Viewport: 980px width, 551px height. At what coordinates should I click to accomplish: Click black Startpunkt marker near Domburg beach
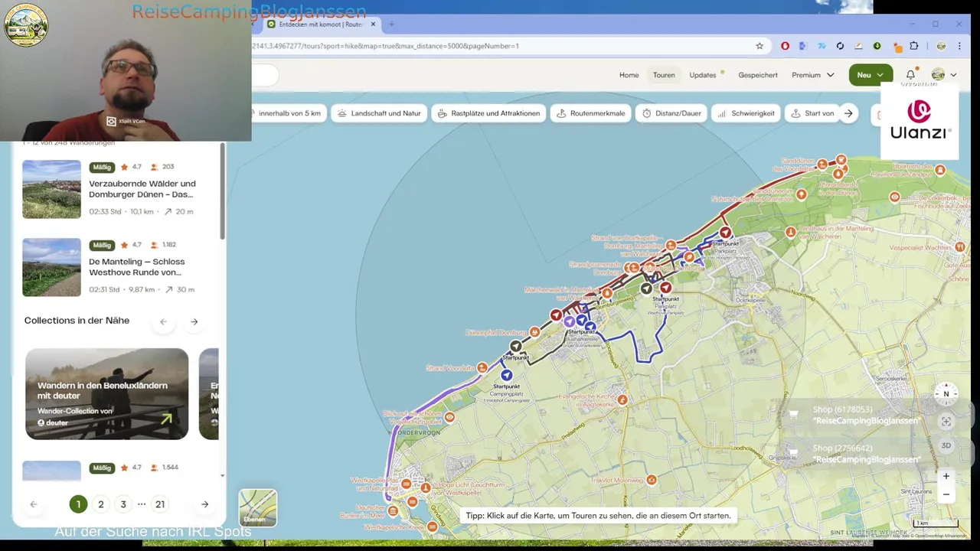click(x=515, y=347)
